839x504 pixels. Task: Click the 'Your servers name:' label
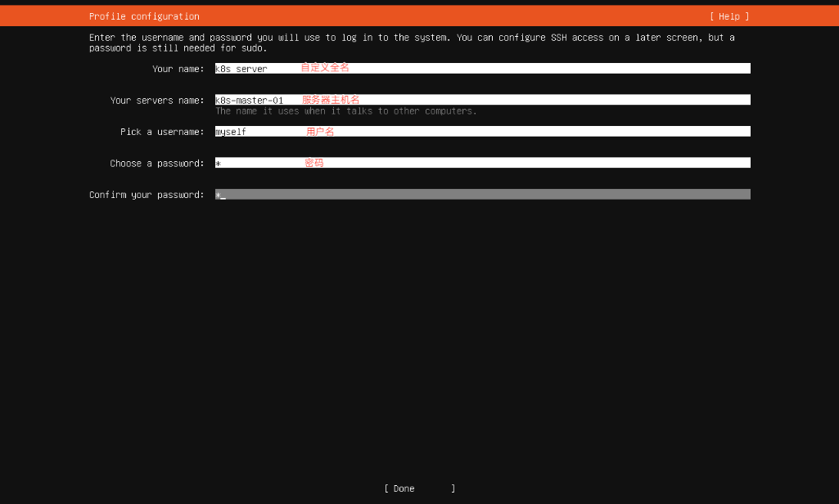coord(156,101)
